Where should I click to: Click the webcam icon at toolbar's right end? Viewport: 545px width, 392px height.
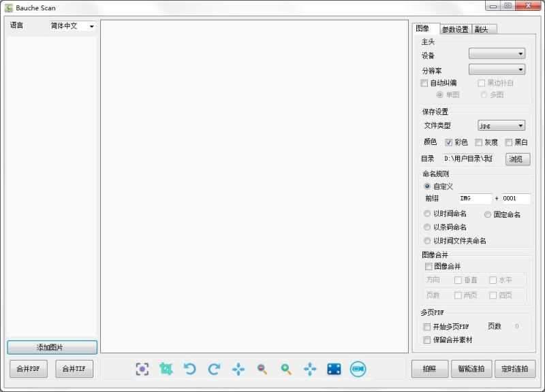coord(357,368)
